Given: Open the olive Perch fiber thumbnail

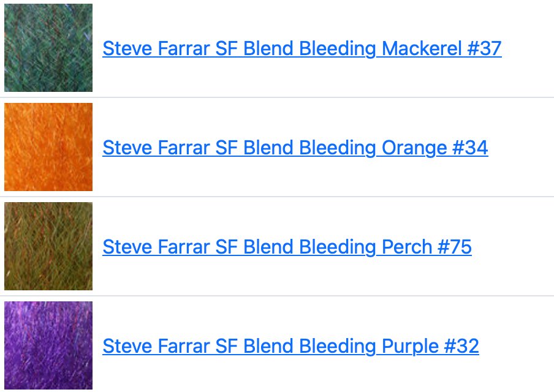Looking at the screenshot, I should pos(48,246).
